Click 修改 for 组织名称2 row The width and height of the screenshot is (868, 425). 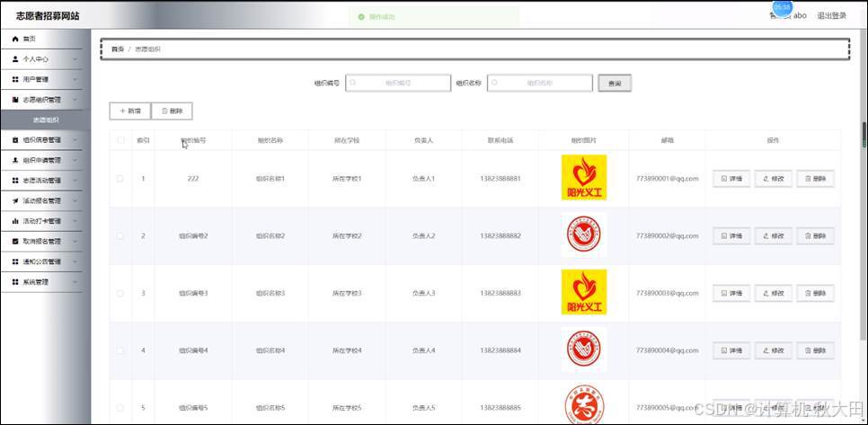point(774,235)
